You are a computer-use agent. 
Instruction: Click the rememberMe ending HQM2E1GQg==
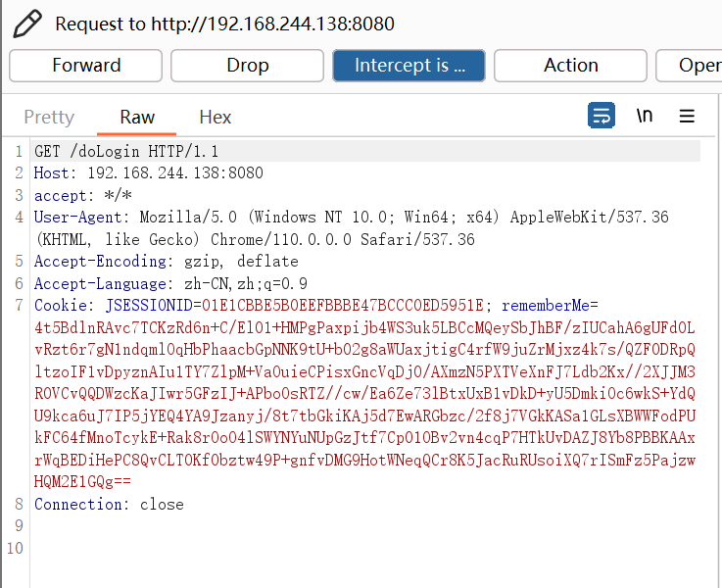(x=82, y=482)
